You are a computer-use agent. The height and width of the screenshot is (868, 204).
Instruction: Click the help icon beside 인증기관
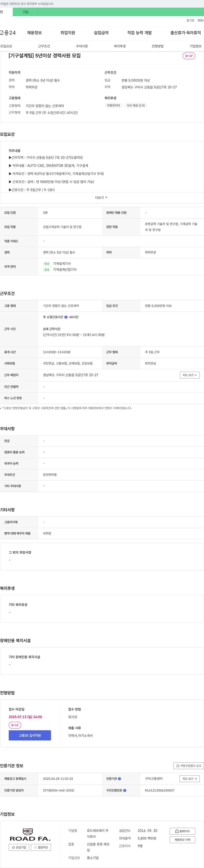click(x=119, y=779)
